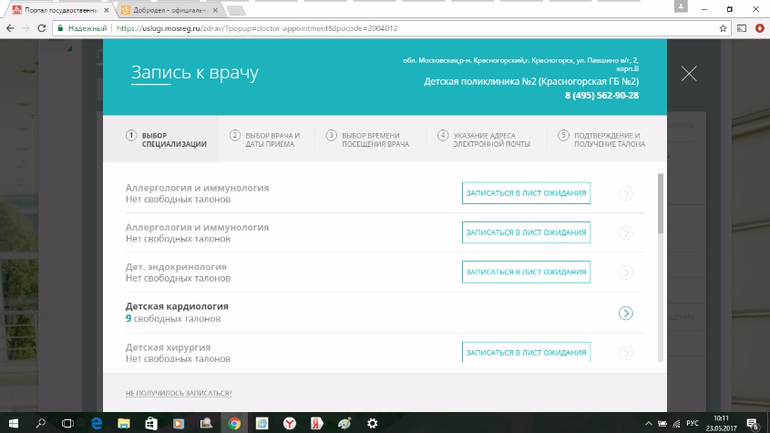Click the Не получилось записаться? link
770x433 pixels.
point(178,393)
